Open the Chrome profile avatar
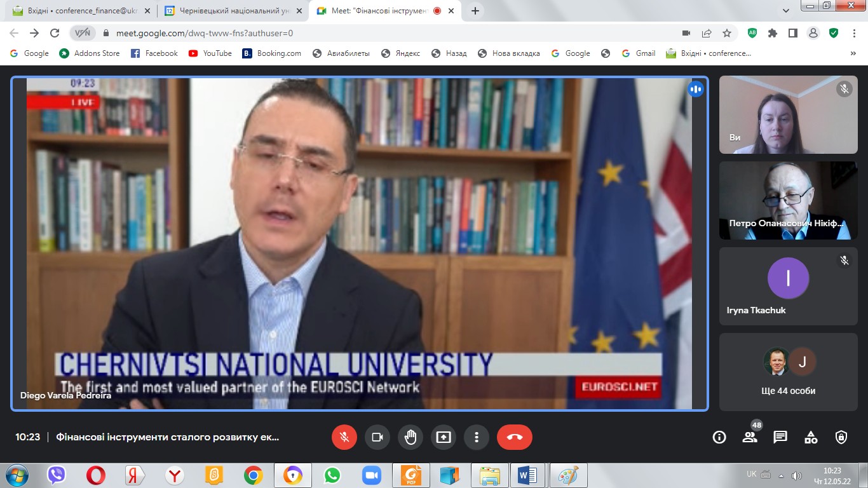 point(813,33)
